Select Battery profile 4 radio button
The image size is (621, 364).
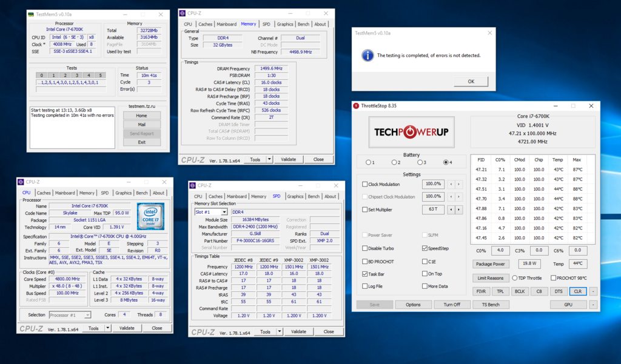click(446, 162)
